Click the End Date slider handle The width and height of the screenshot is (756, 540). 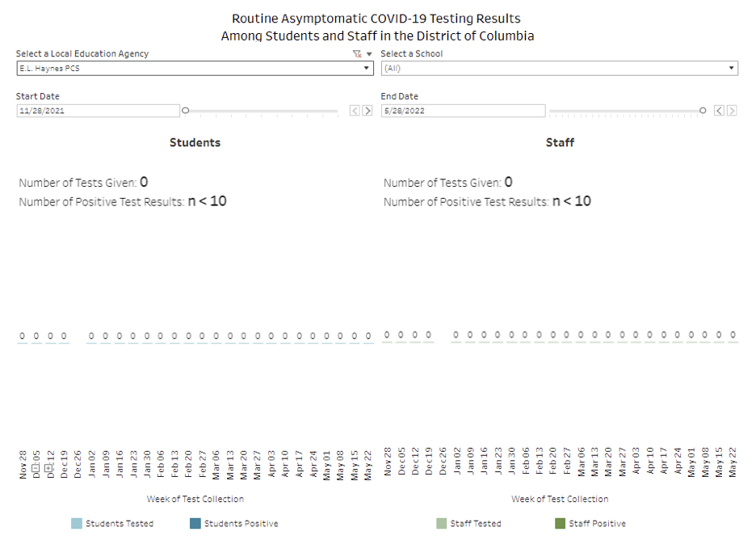coord(703,110)
